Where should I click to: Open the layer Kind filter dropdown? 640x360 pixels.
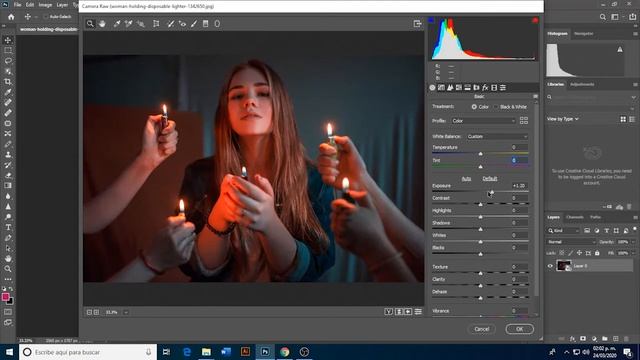[564, 231]
